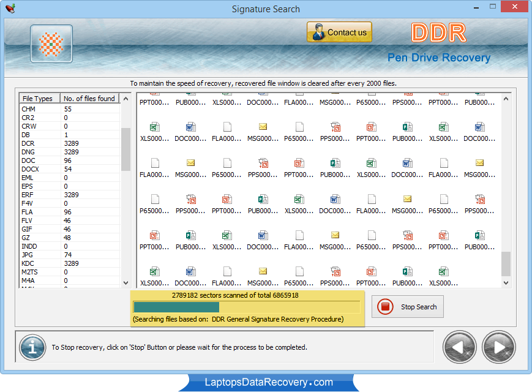The height and width of the screenshot is (392, 532).
Task: Click the checkered program logo at top left
Action: click(x=51, y=44)
